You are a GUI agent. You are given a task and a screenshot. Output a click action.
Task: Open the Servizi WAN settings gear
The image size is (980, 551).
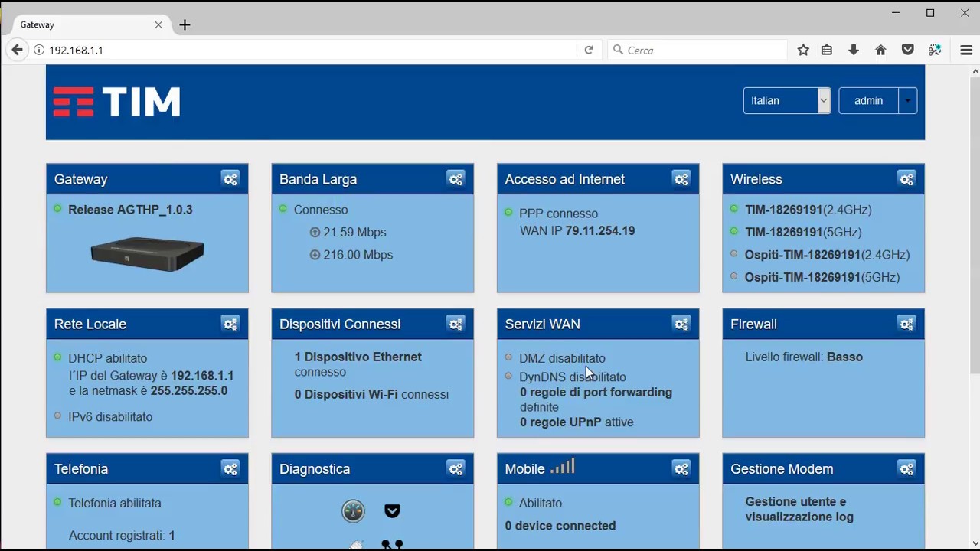[681, 324]
